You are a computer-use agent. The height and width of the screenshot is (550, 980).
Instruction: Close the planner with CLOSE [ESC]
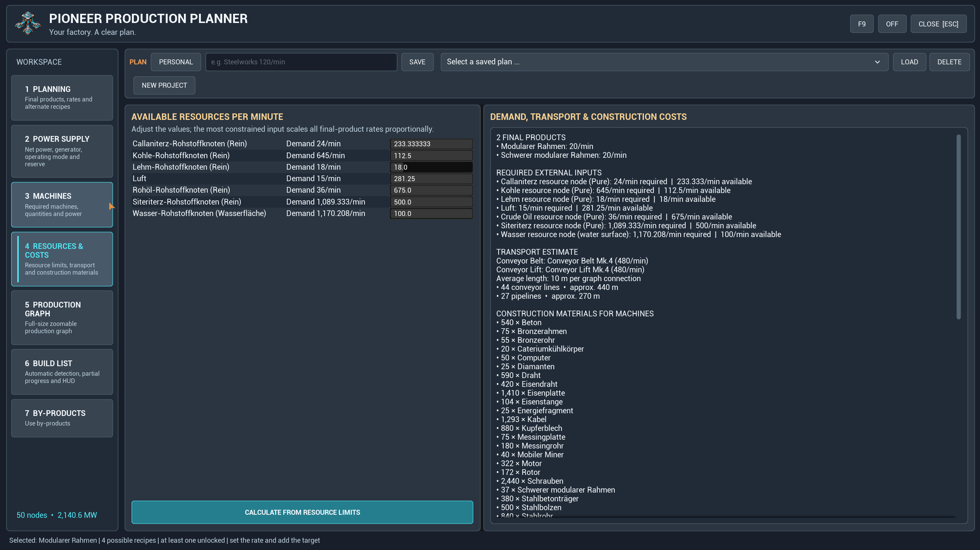(x=938, y=24)
